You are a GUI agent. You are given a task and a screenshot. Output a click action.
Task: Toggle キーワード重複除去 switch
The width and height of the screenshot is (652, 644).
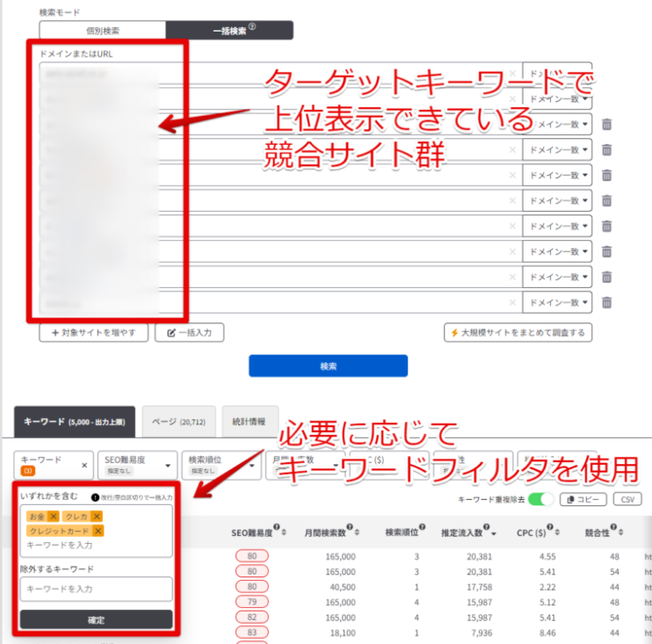tap(541, 499)
